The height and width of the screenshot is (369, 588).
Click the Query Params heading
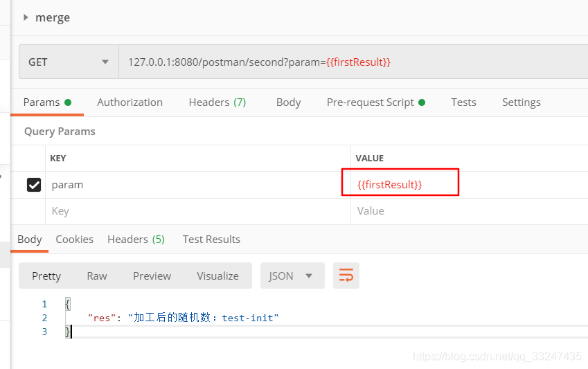coord(60,132)
